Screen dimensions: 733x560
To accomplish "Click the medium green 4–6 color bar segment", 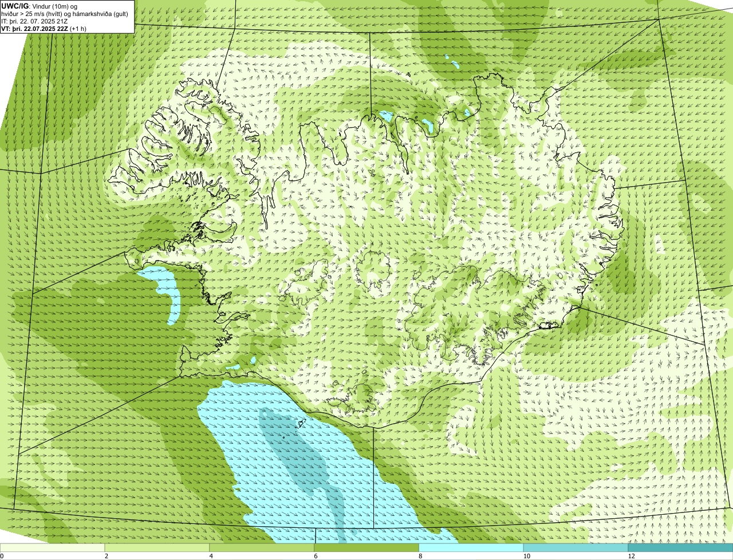I will click(x=262, y=548).
